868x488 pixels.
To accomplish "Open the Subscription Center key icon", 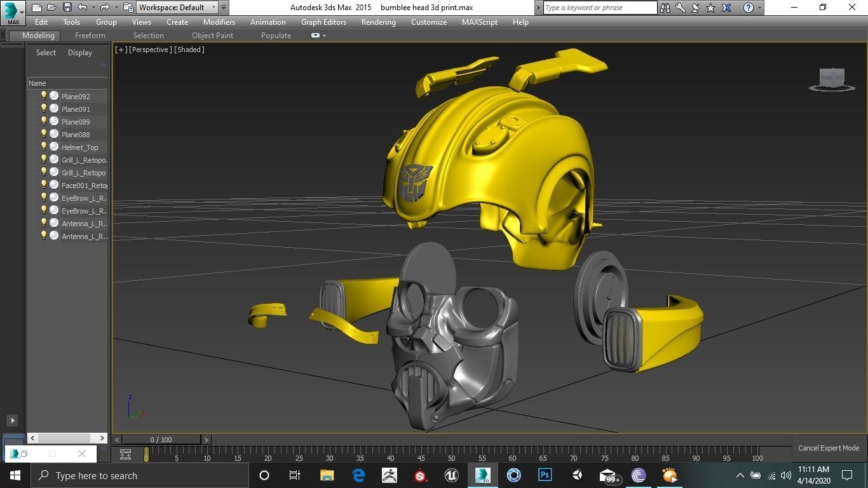I will pos(681,8).
